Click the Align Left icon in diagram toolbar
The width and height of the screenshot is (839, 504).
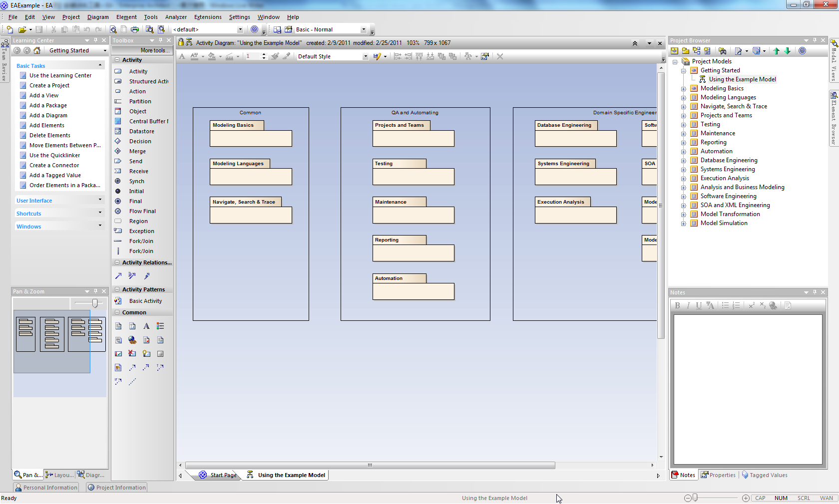(398, 56)
